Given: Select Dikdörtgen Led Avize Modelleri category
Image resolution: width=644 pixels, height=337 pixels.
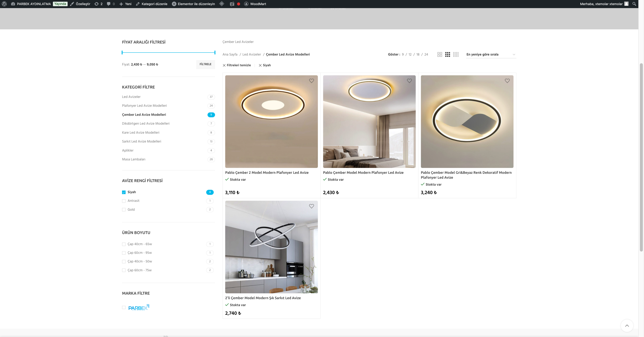Looking at the screenshot, I should (x=146, y=123).
